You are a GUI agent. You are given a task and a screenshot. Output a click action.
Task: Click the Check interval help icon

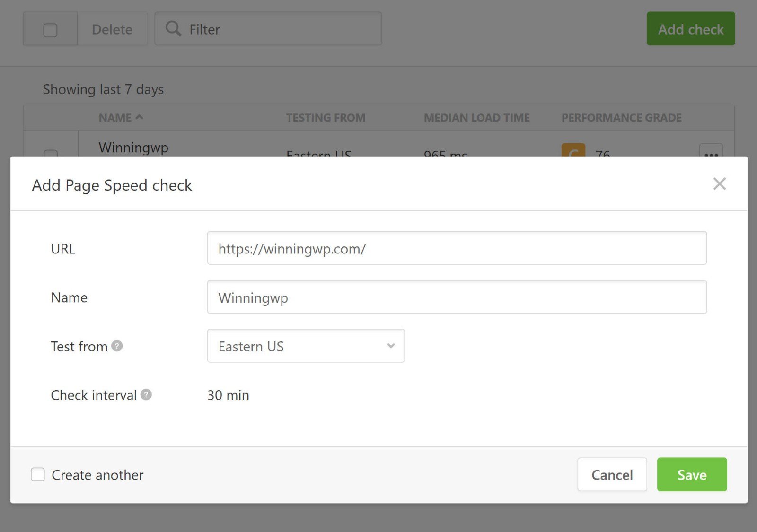(x=146, y=394)
